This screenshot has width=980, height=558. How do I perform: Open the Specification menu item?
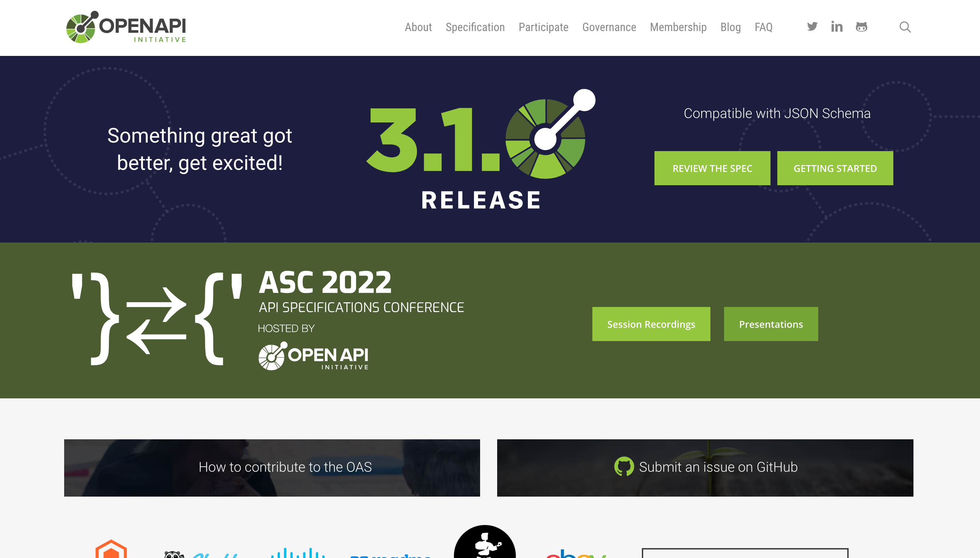point(475,27)
